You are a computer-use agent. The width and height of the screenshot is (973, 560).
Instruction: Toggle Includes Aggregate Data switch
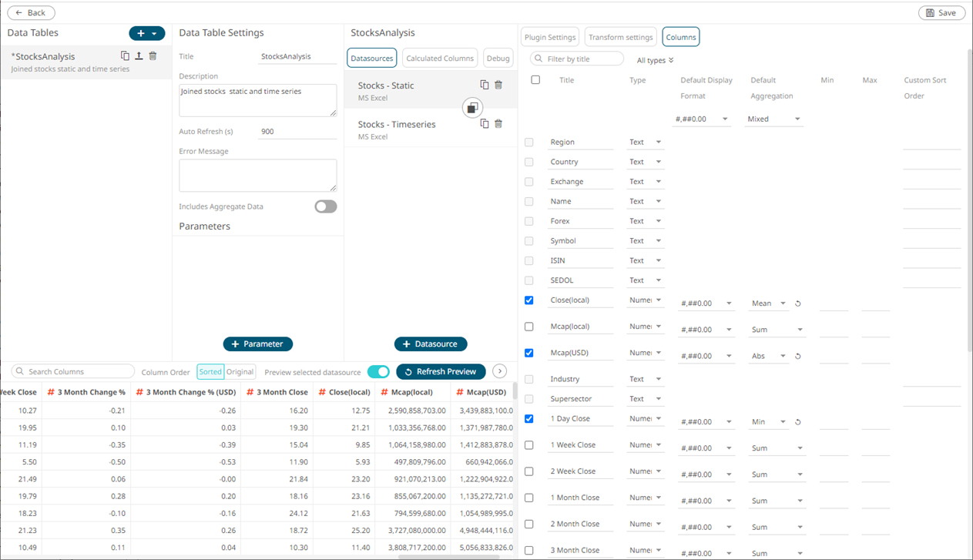[x=326, y=206]
